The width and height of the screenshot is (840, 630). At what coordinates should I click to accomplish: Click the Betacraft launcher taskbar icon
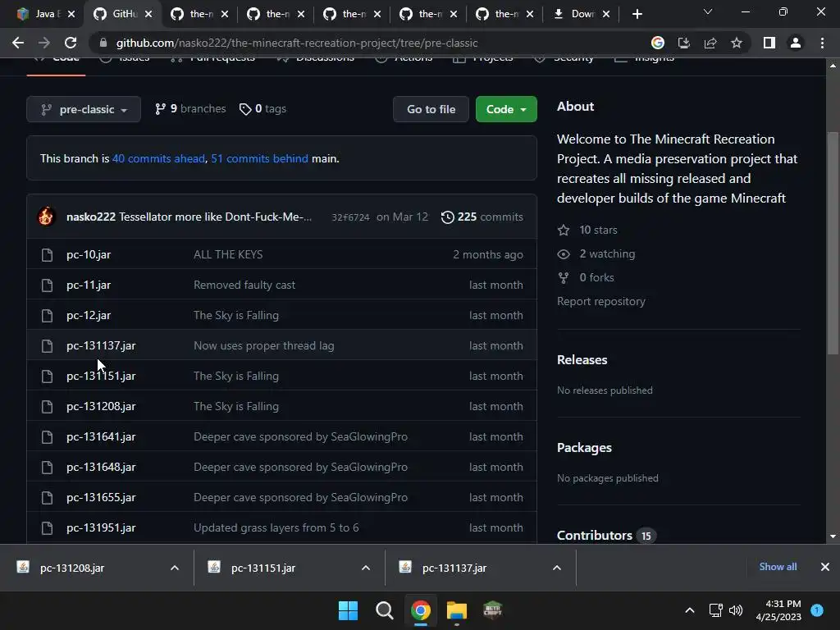(x=493, y=610)
